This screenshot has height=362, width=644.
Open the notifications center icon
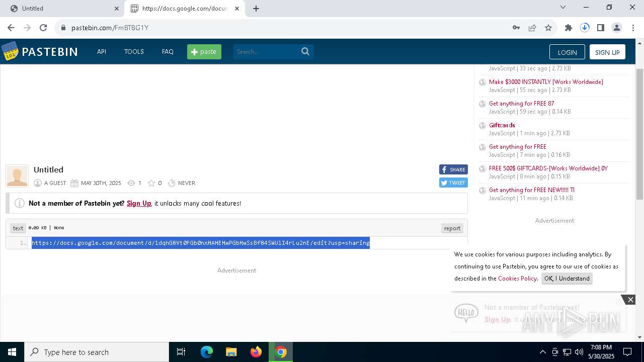pos(627,352)
